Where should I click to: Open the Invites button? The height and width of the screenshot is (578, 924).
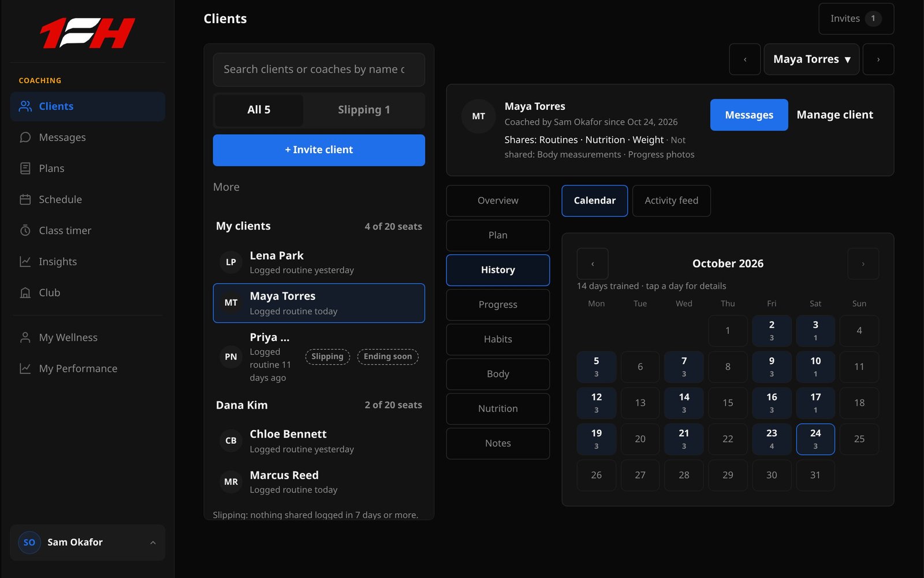[856, 18]
